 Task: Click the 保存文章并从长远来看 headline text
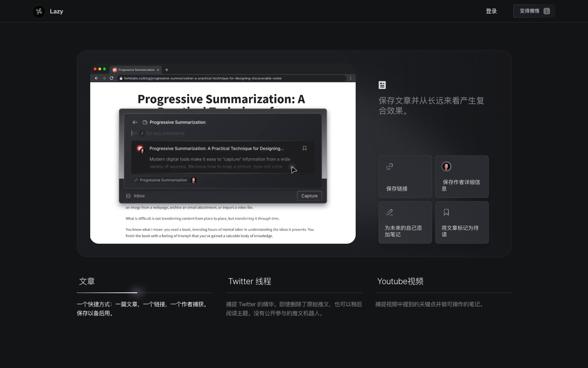pos(431,106)
